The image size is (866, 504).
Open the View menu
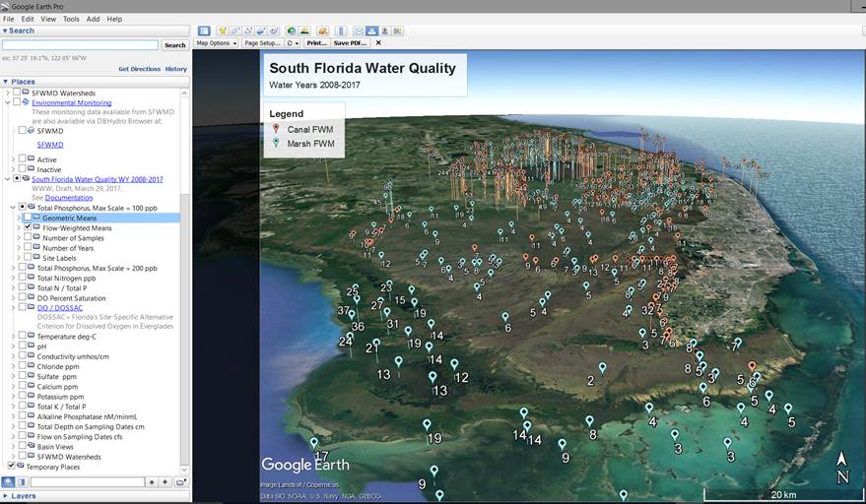point(48,19)
